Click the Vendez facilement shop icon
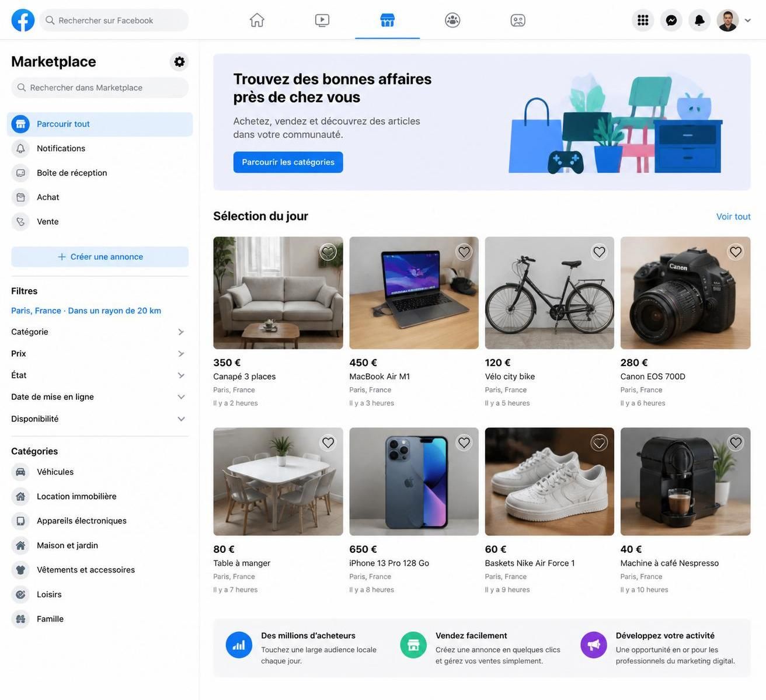 [x=413, y=645]
